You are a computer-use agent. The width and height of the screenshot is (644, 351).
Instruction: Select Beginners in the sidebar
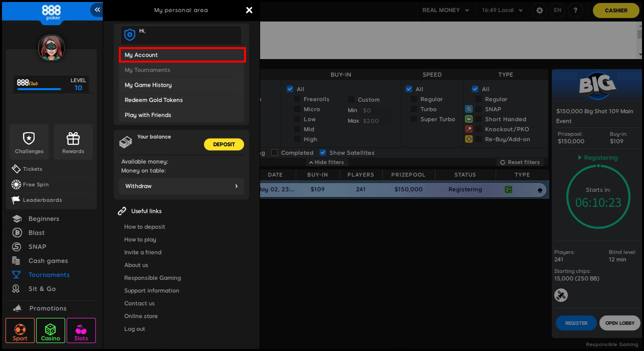coord(36,219)
